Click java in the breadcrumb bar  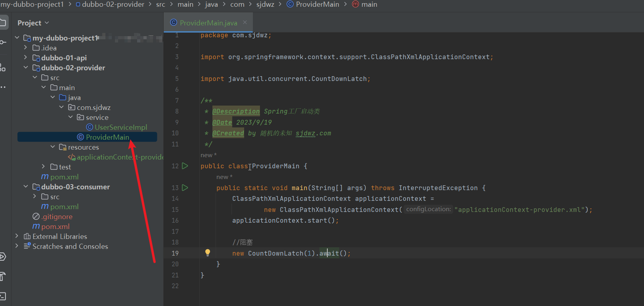pos(211,4)
